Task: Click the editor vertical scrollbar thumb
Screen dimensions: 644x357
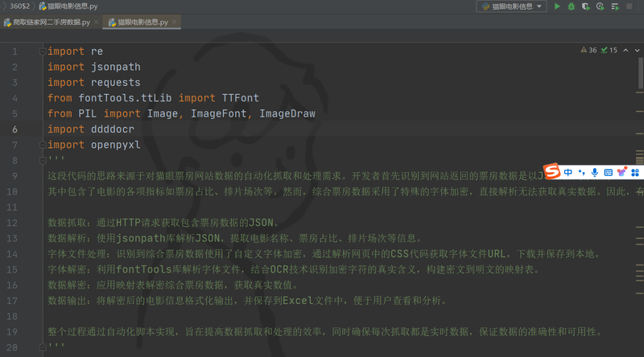Action: [640, 73]
